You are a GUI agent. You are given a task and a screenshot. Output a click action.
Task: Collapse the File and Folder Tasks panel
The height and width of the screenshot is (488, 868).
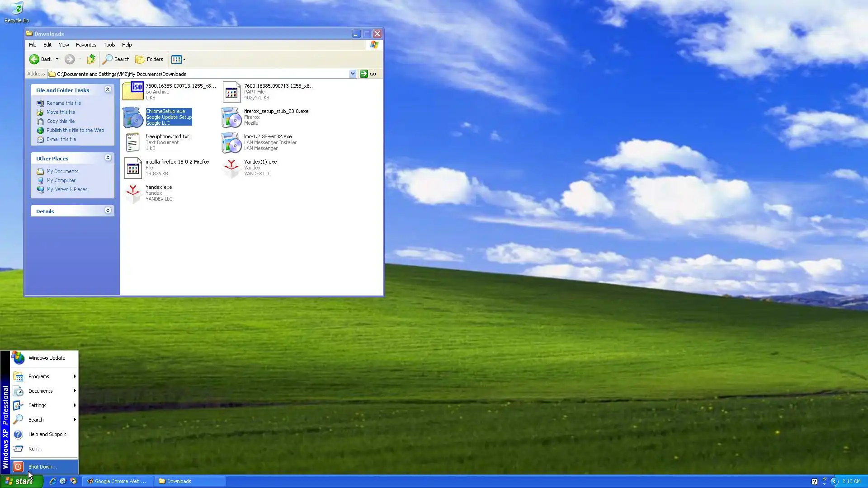[108, 89]
